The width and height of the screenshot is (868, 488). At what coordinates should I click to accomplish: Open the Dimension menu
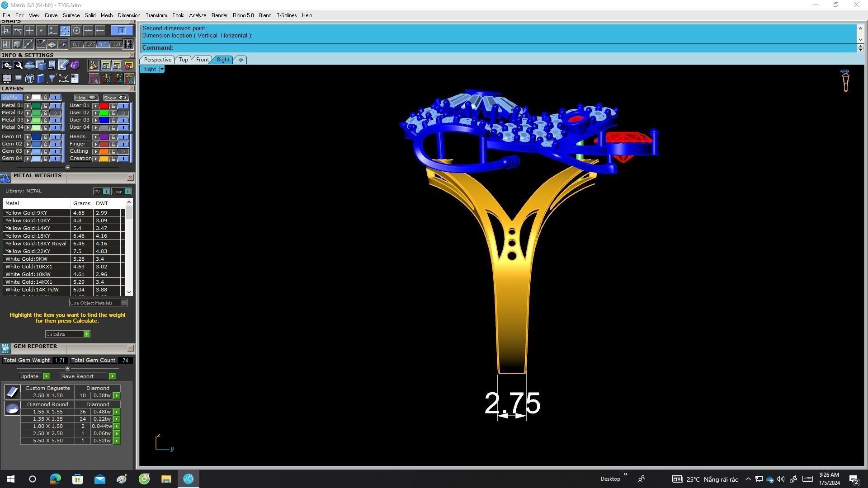tap(129, 15)
